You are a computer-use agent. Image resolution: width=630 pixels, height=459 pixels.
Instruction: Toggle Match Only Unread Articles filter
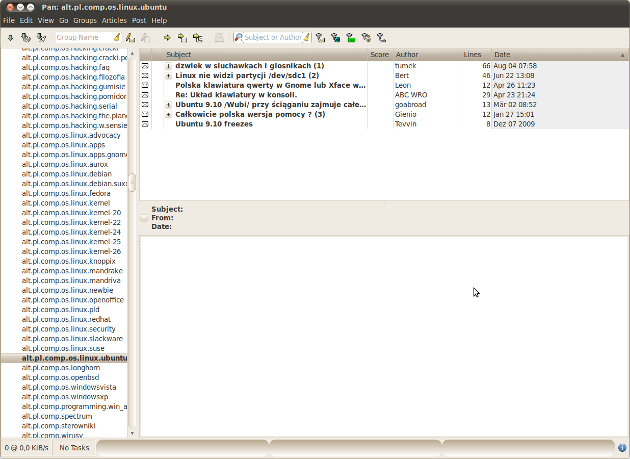coord(320,38)
